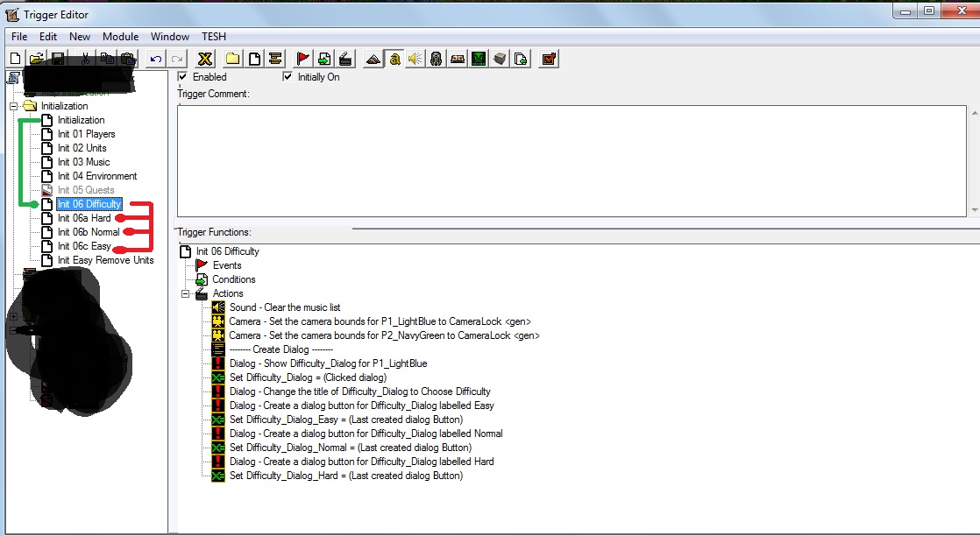Click the Save floppy disk icon
Image resolution: width=980 pixels, height=536 pixels.
(58, 59)
